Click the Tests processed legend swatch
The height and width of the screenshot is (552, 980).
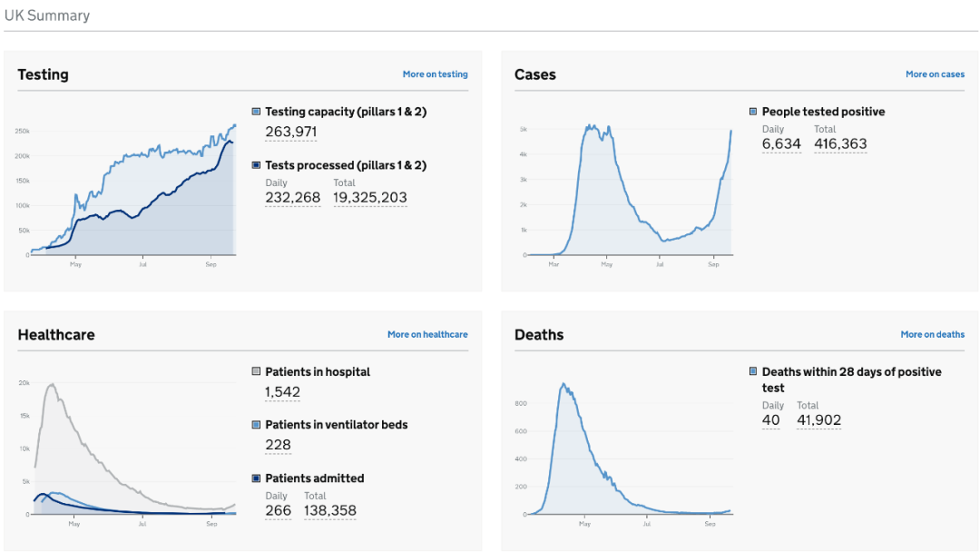256,165
